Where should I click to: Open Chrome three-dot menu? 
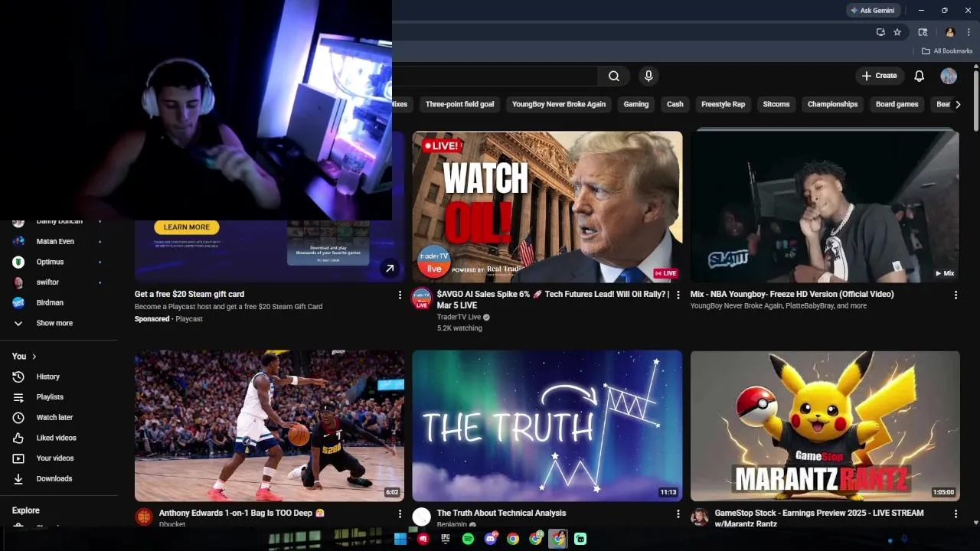pos(969,32)
